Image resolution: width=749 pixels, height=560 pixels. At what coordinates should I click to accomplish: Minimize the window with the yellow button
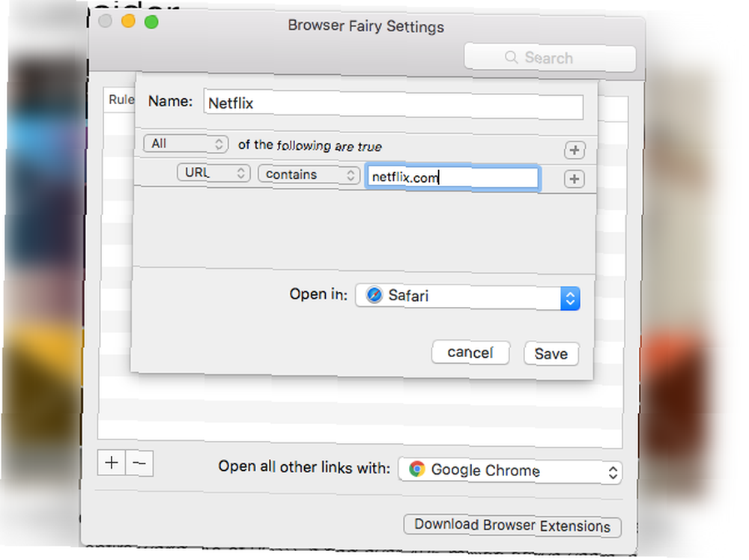(x=128, y=21)
